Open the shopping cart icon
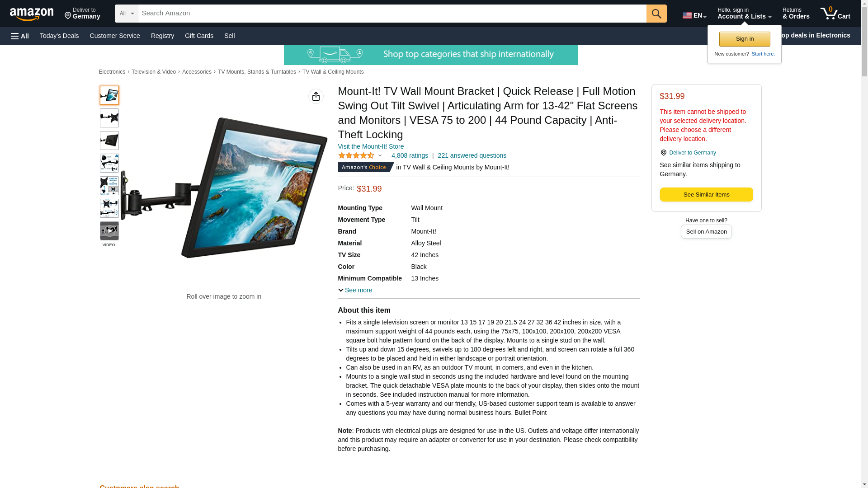Screen dimensions: 868x488 (835, 14)
